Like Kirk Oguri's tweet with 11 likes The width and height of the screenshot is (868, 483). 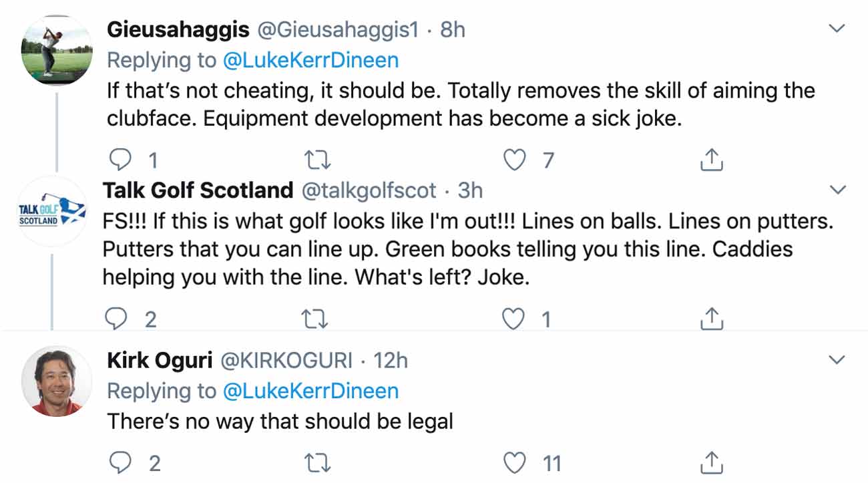(515, 462)
